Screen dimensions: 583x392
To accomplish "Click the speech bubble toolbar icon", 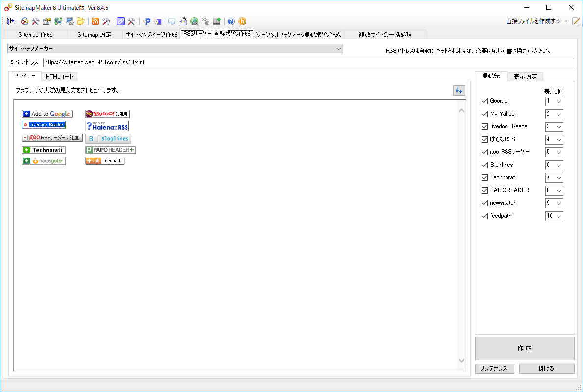I will 172,21.
